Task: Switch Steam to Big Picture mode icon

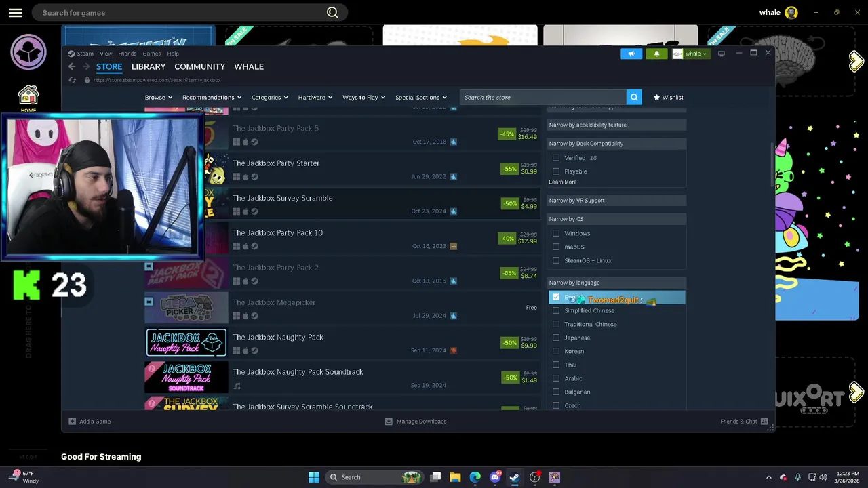Action: [722, 54]
